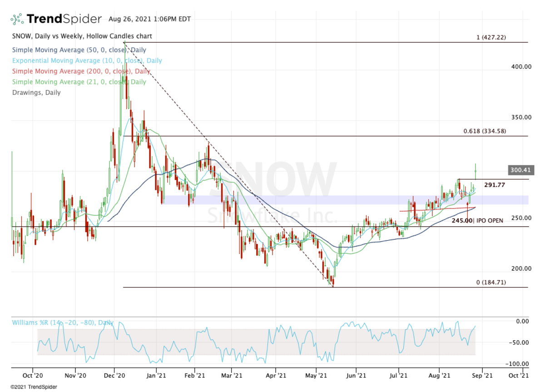Viewport: 545px width, 392px height.
Task: Click the 350.00 price axis label
Action: point(521,117)
